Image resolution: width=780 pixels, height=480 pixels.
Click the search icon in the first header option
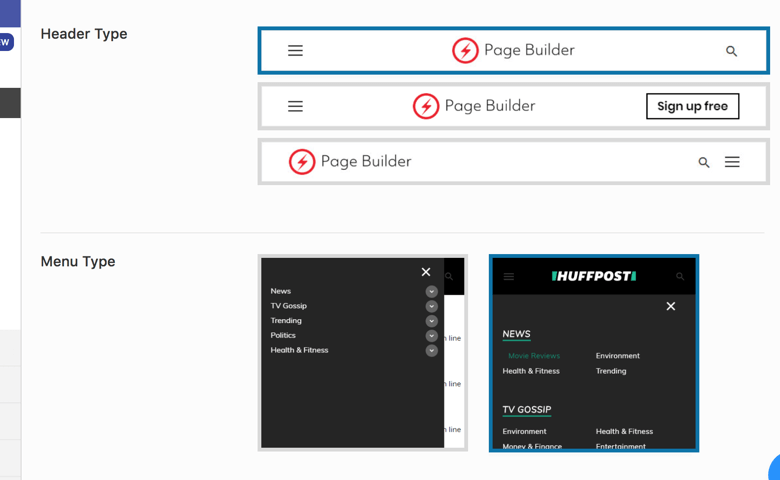pos(731,51)
